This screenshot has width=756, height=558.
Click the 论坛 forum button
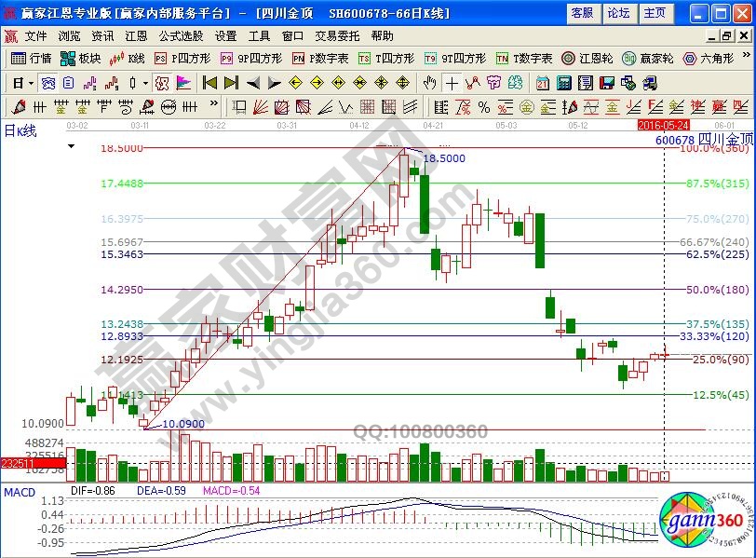click(x=618, y=13)
